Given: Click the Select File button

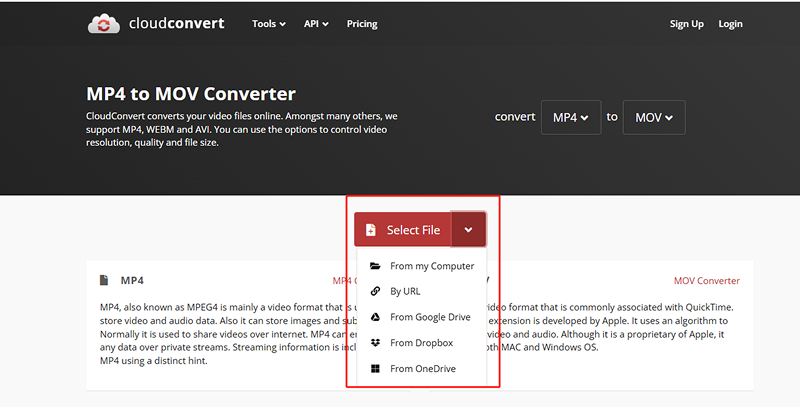Looking at the screenshot, I should [x=403, y=230].
